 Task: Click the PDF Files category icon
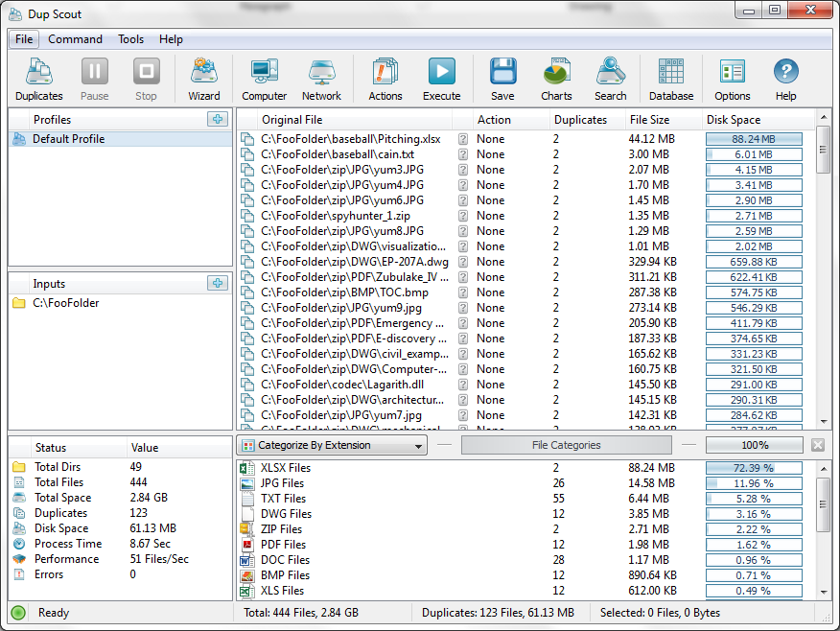coord(247,545)
